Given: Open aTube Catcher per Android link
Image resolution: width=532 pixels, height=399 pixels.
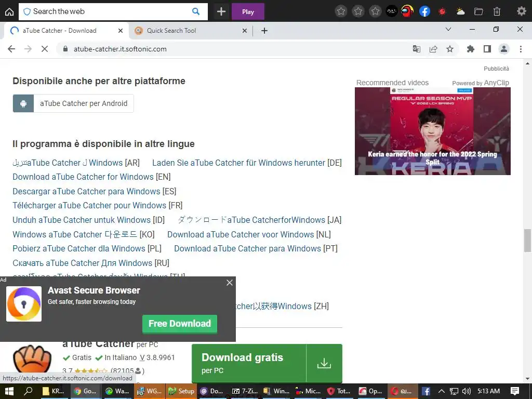Looking at the screenshot, I should [x=73, y=103].
